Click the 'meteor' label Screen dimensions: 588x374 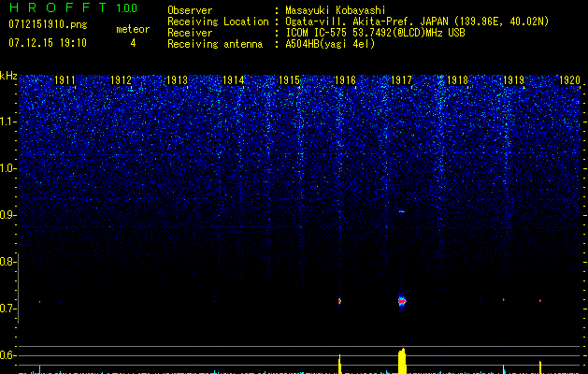[133, 29]
